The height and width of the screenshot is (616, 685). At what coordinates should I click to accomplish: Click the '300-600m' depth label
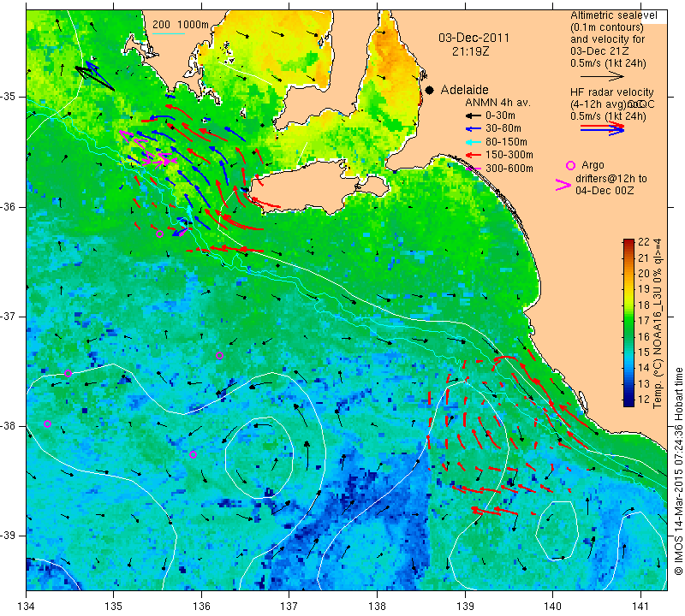click(509, 169)
